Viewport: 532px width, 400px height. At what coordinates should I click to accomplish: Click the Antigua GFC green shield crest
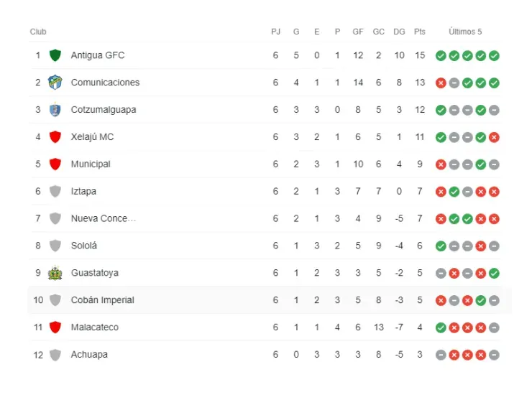(55, 55)
